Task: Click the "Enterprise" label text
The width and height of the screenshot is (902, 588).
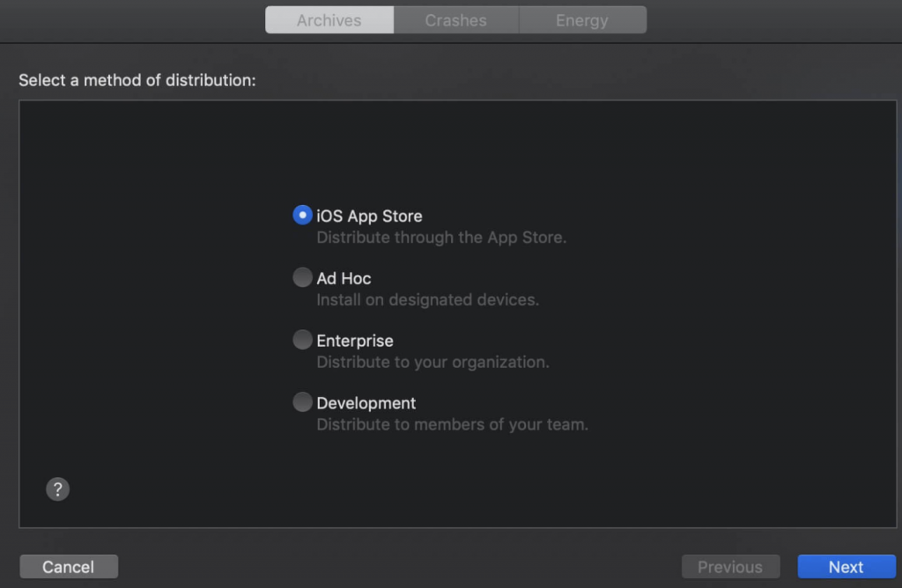Action: coord(355,341)
